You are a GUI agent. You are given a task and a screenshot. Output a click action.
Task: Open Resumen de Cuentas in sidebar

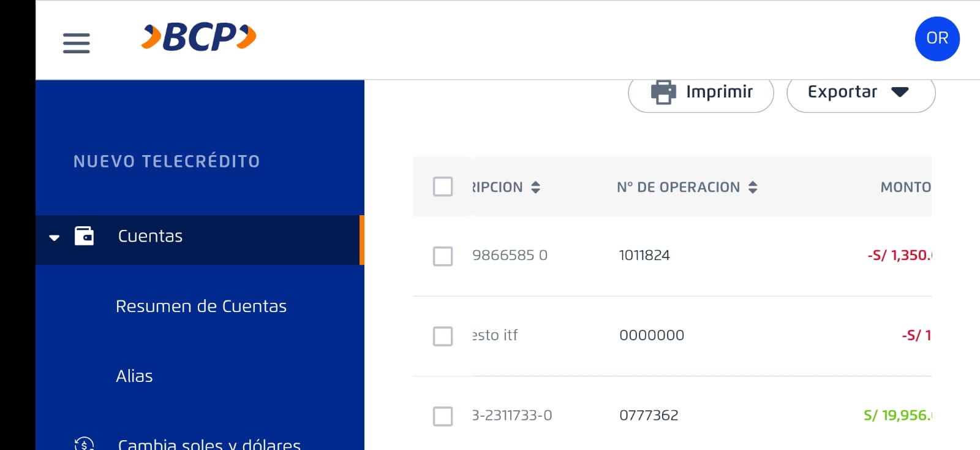click(201, 307)
